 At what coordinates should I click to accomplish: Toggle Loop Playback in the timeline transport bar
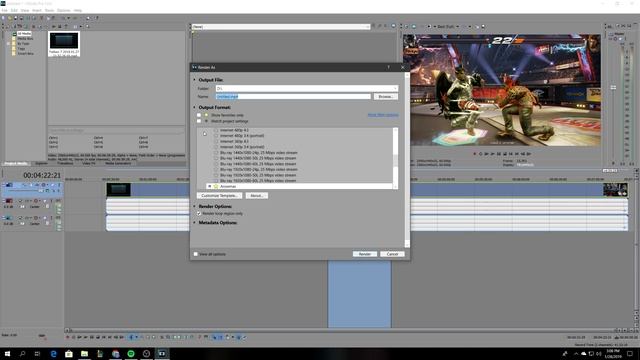coord(73,337)
